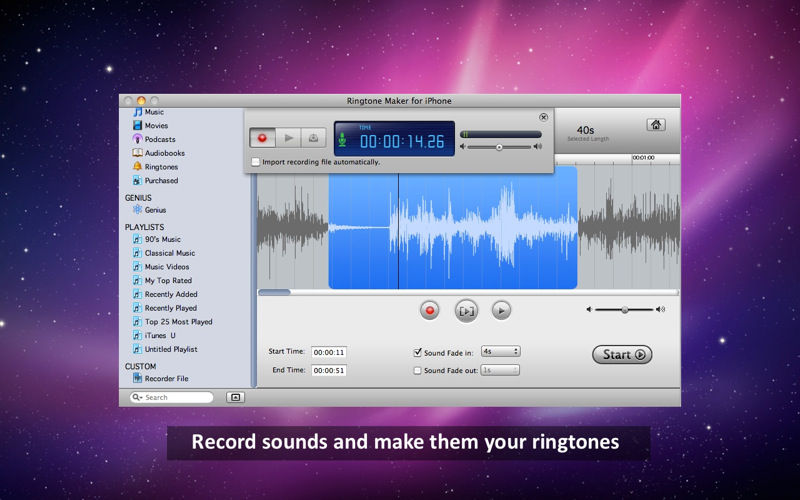
Task: Click the Start Time field
Action: click(x=329, y=352)
